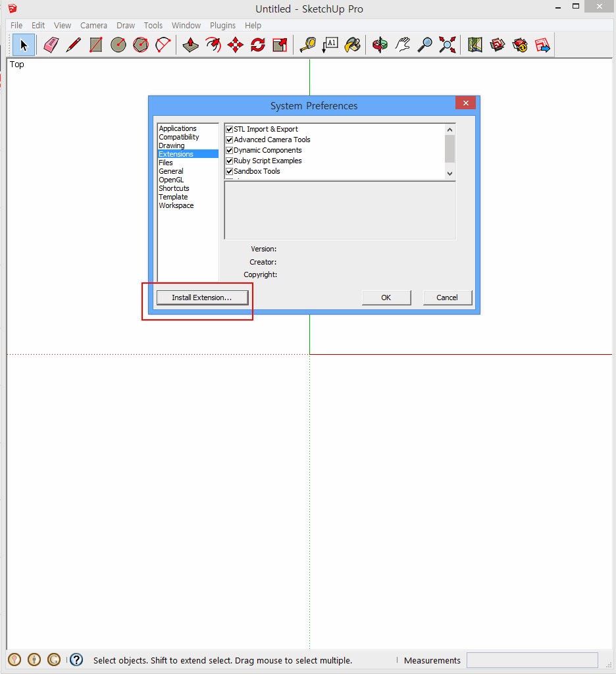Open the 3D Warehouse get models icon
Image resolution: width=616 pixels, height=674 pixels.
pos(498,45)
